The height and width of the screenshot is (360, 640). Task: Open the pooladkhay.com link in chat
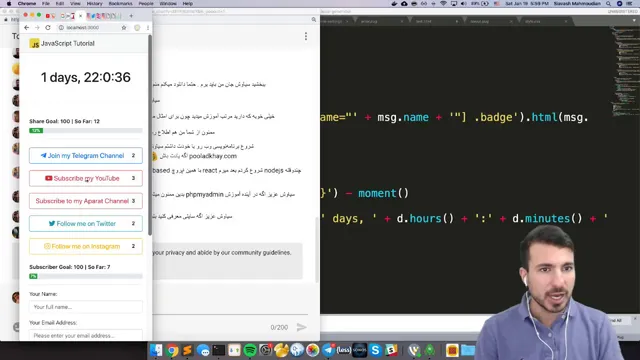point(213,156)
